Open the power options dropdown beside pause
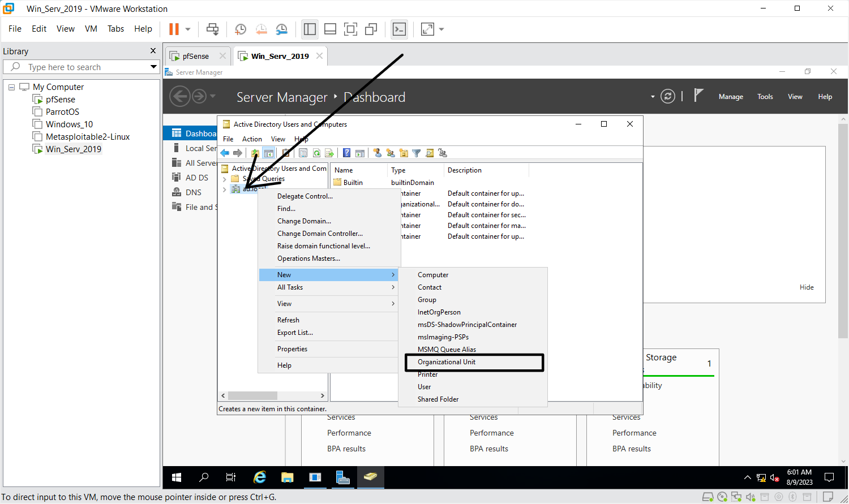The width and height of the screenshot is (849, 504). point(188,29)
